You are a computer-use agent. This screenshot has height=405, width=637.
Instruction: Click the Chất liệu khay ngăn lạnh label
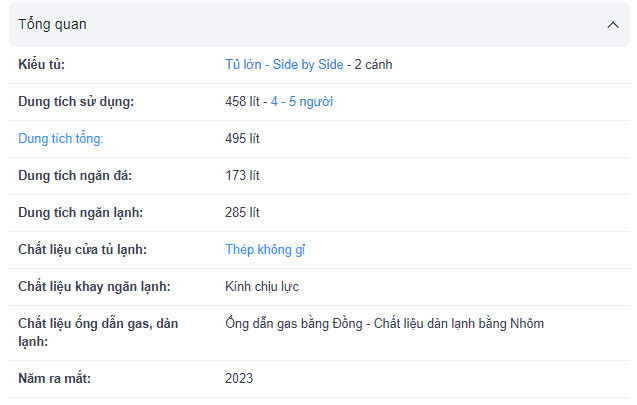[x=94, y=287]
